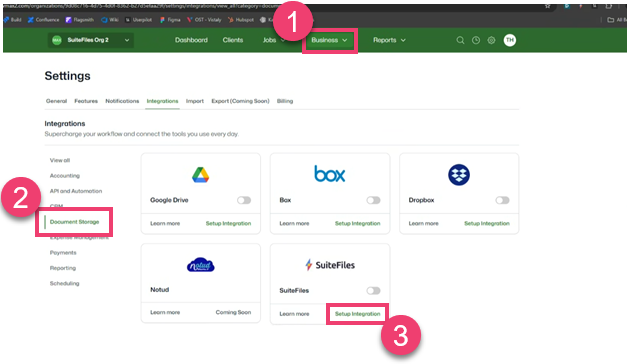The height and width of the screenshot is (364, 627).
Task: Click the Box logo
Action: coord(329,174)
